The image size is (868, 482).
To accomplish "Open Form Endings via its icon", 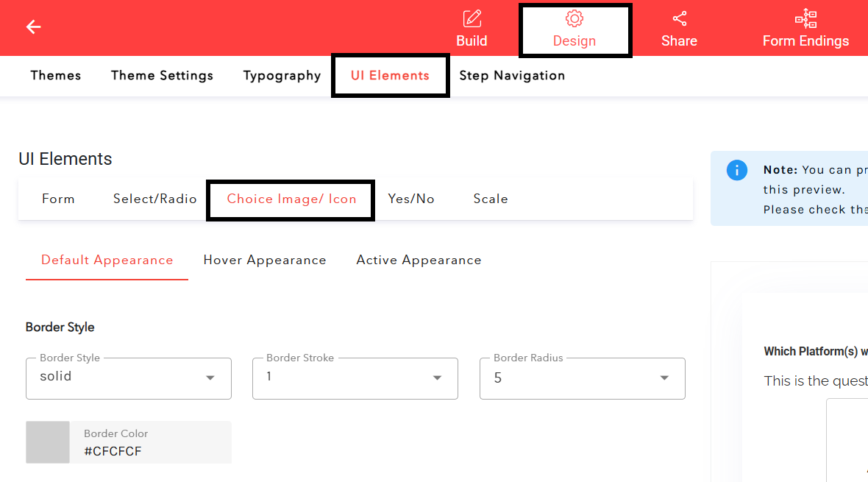I will 805,18.
